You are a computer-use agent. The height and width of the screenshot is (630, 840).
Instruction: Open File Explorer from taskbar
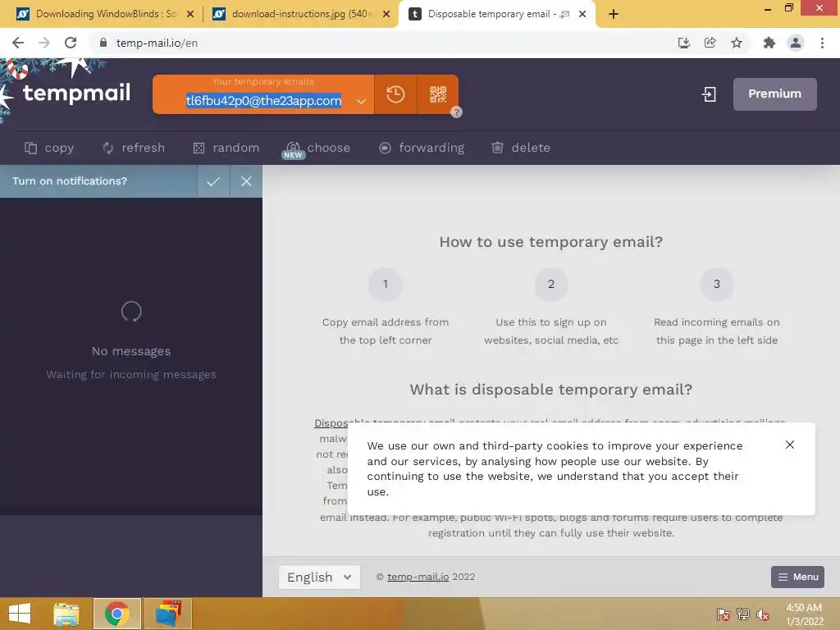[x=66, y=614]
